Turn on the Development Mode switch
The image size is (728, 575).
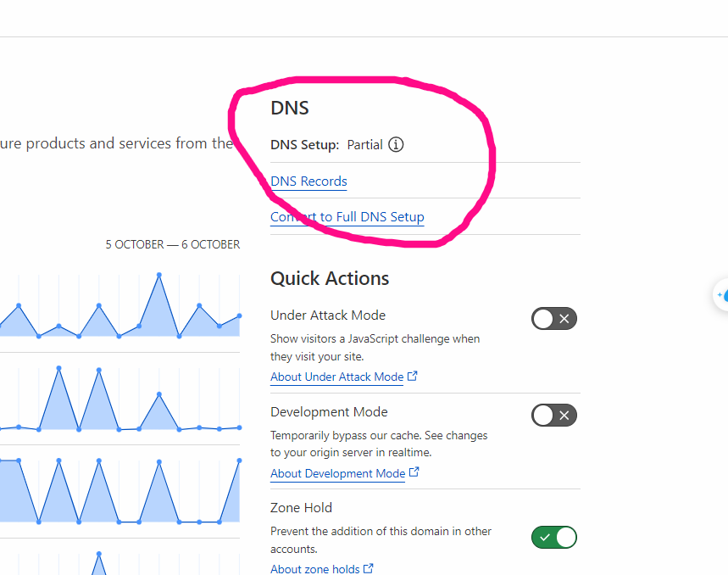(x=554, y=416)
